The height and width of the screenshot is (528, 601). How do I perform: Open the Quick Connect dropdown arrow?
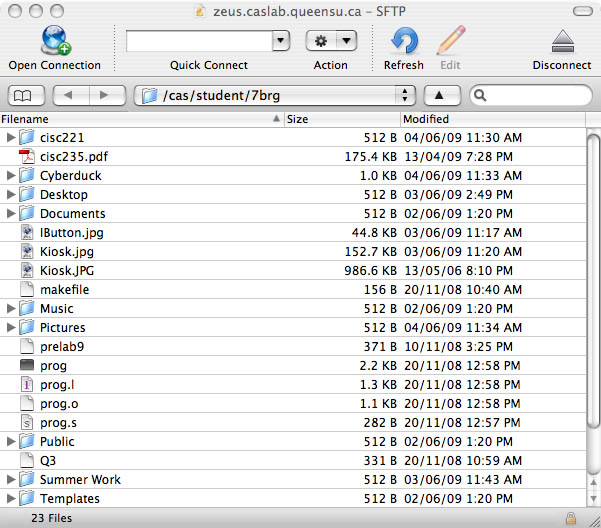281,40
